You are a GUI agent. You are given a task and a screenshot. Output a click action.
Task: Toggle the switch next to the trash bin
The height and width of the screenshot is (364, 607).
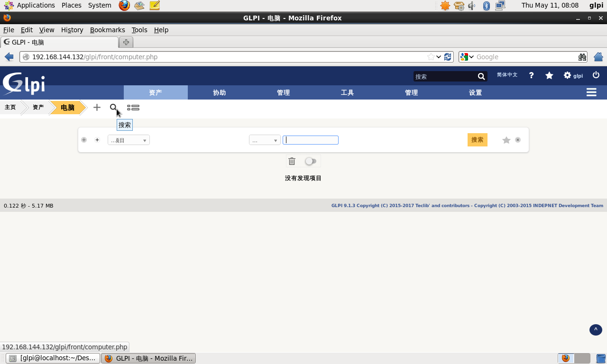point(311,161)
